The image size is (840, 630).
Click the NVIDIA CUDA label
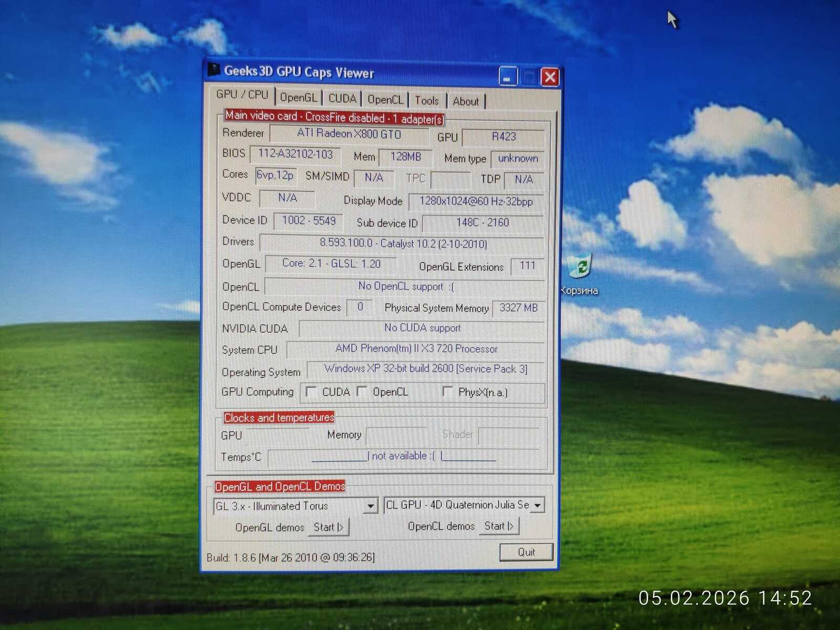coord(255,329)
